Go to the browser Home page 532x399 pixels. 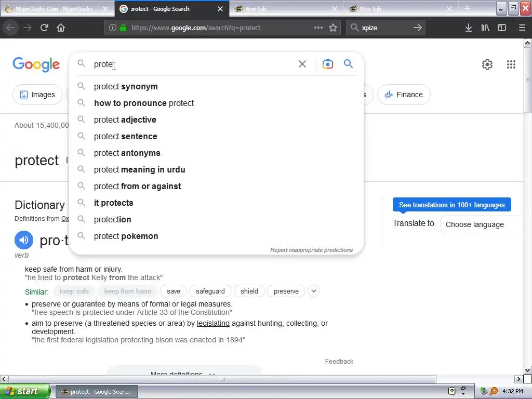(61, 28)
